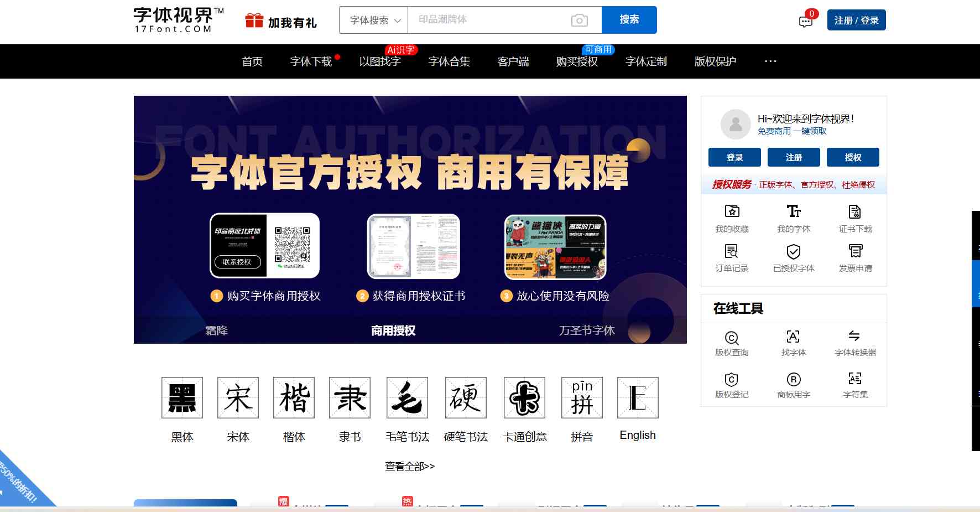980x512 pixels.
Task: Open the 字体转换器 font converter tool
Action: coord(855,341)
